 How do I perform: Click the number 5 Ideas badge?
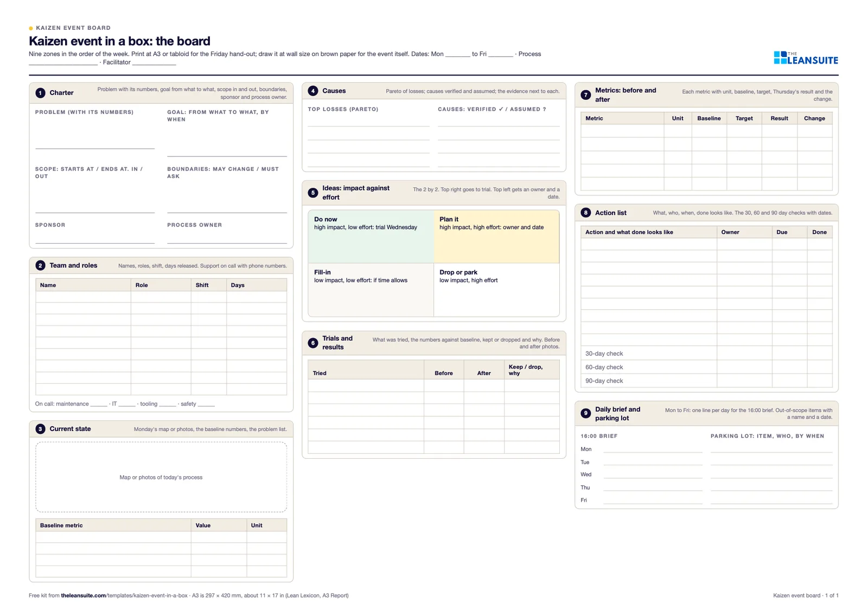pos(313,193)
